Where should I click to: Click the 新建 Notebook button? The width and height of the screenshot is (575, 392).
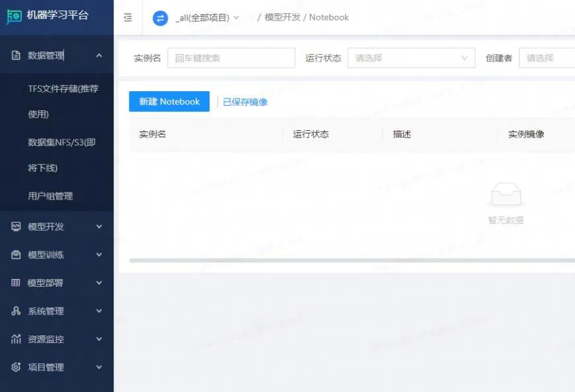click(169, 102)
